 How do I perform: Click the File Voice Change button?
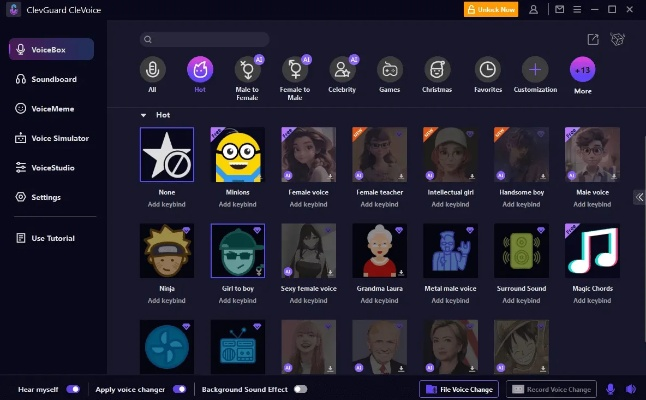458,389
